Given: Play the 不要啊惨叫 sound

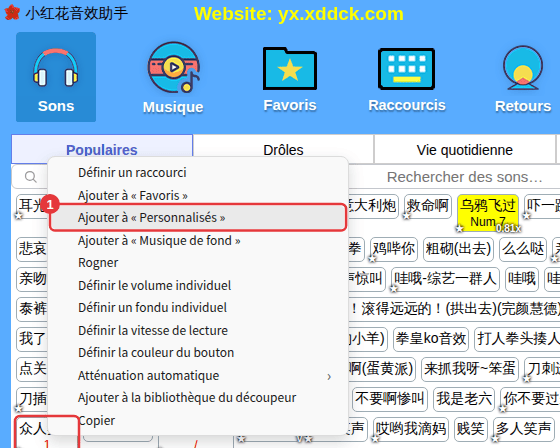Looking at the screenshot, I should tap(390, 399).
